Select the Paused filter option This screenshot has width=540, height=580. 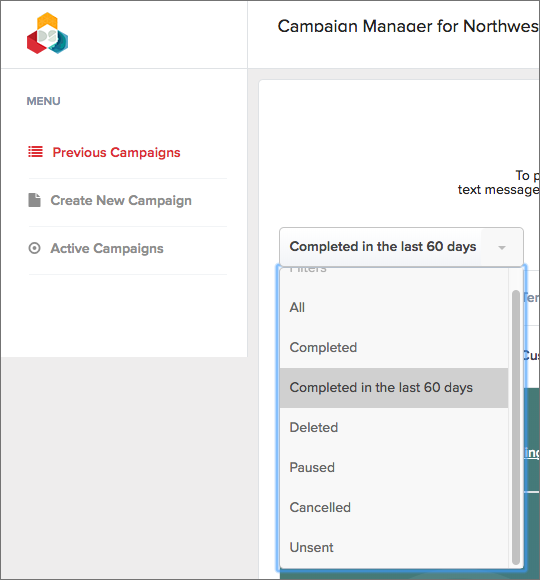pos(394,468)
